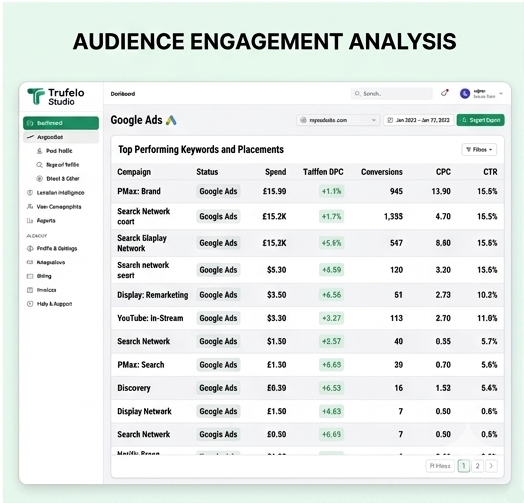Click the £15.99 spend value
The image size is (524, 503).
pos(274,191)
